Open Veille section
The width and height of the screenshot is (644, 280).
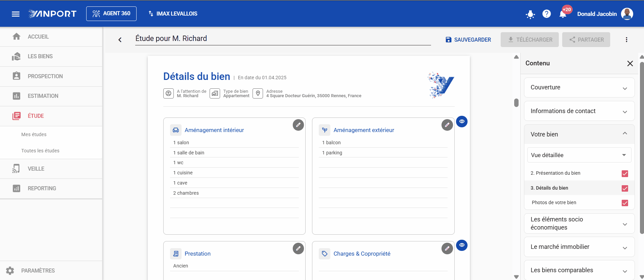click(x=51, y=169)
